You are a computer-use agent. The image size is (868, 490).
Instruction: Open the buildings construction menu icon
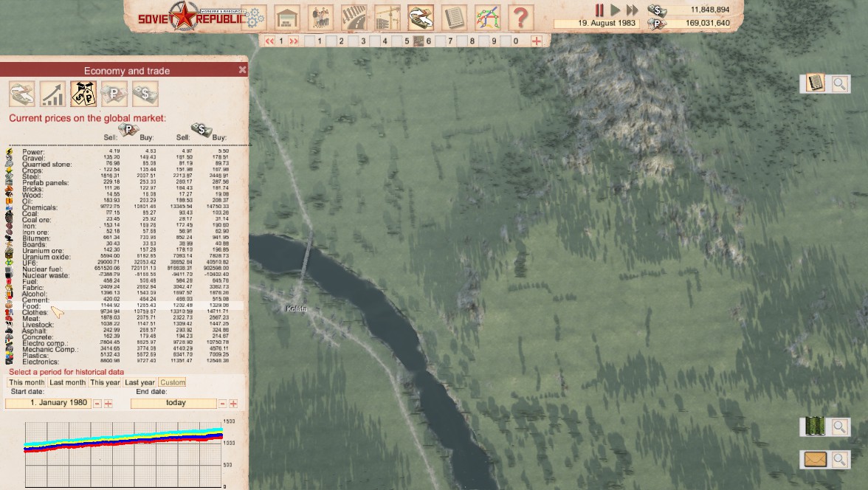(287, 17)
